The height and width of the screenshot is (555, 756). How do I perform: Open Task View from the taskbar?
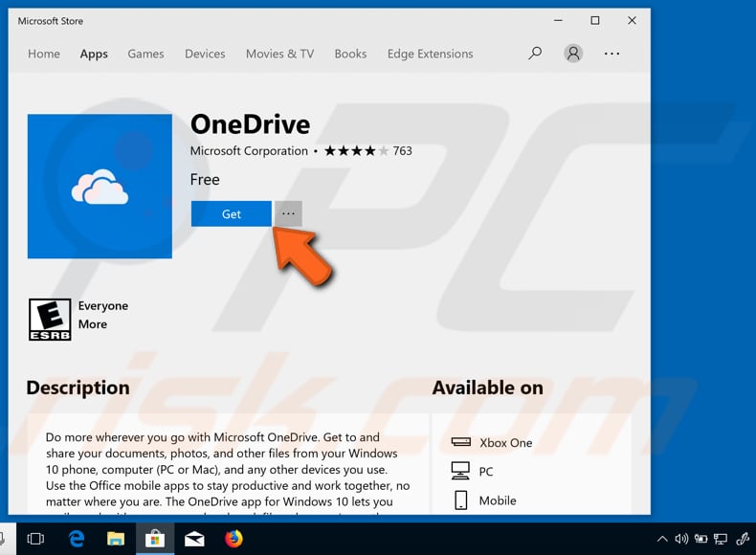point(35,539)
